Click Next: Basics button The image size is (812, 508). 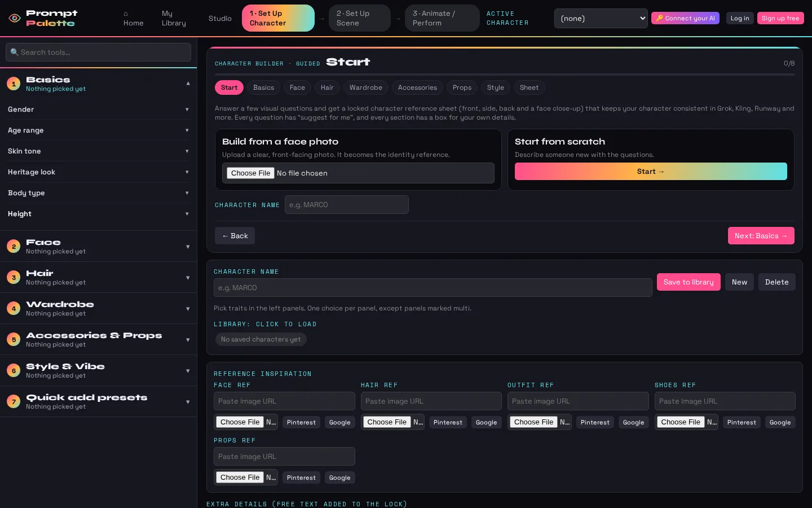(x=761, y=236)
